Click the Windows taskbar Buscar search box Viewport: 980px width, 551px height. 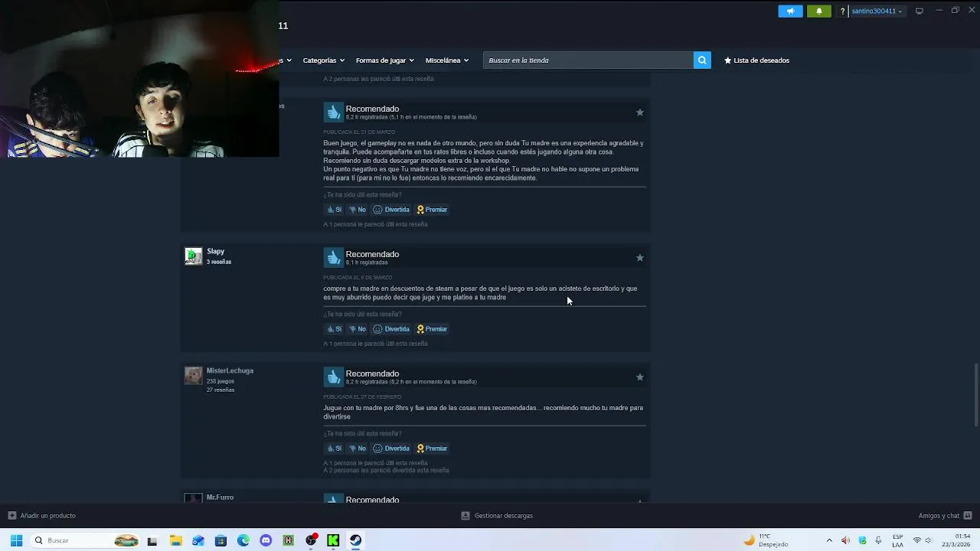click(x=84, y=541)
